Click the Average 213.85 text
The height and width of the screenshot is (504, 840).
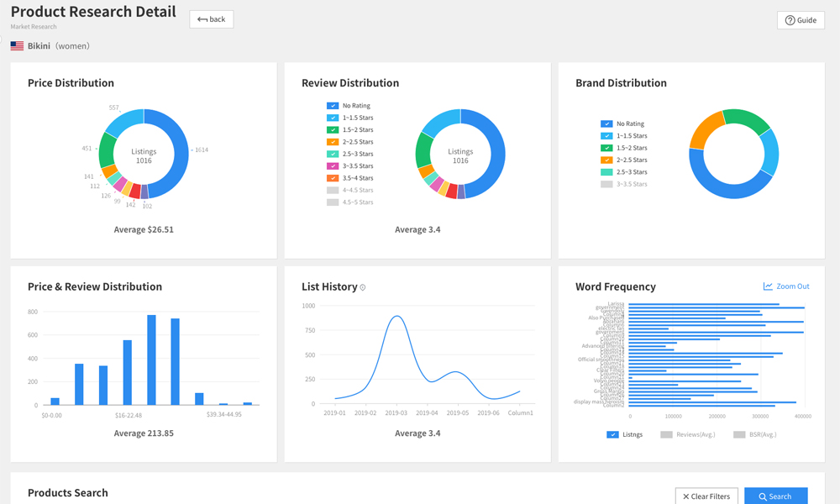tap(144, 433)
